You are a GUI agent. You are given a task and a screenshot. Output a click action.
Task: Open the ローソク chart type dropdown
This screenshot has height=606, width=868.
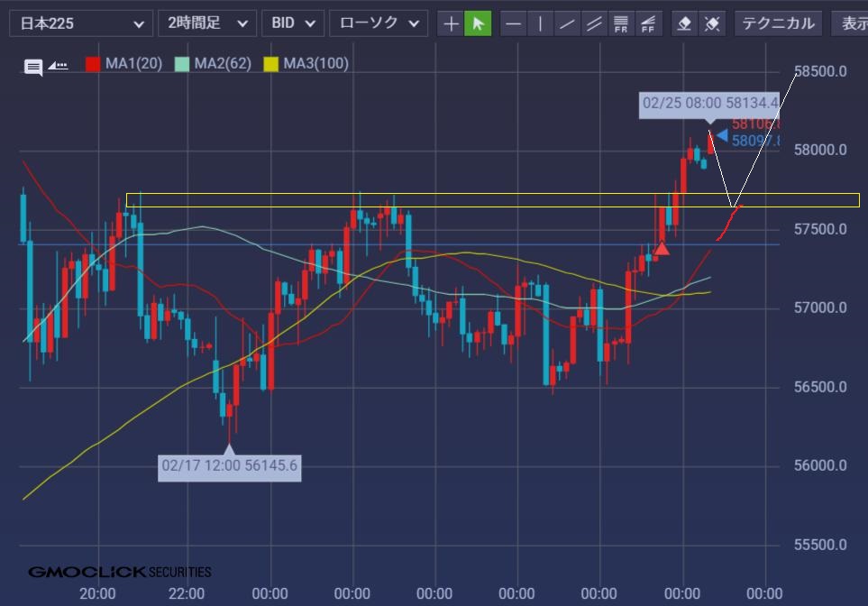[378, 23]
